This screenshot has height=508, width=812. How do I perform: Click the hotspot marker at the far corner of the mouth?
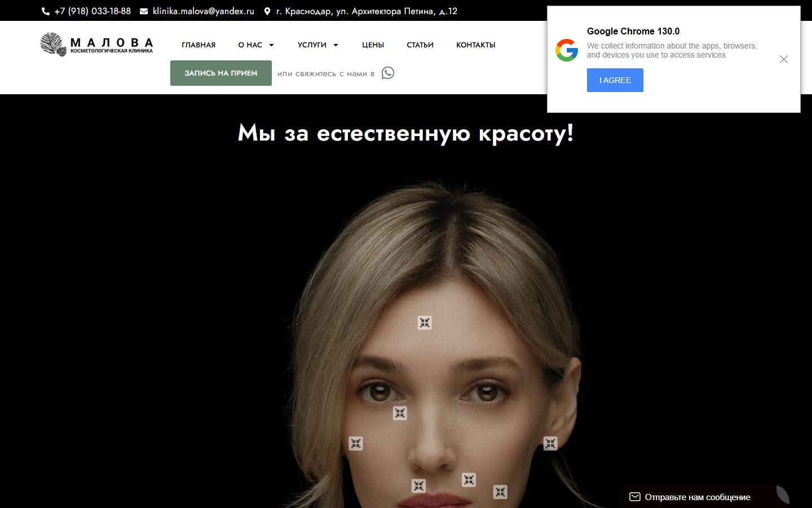[x=500, y=492]
